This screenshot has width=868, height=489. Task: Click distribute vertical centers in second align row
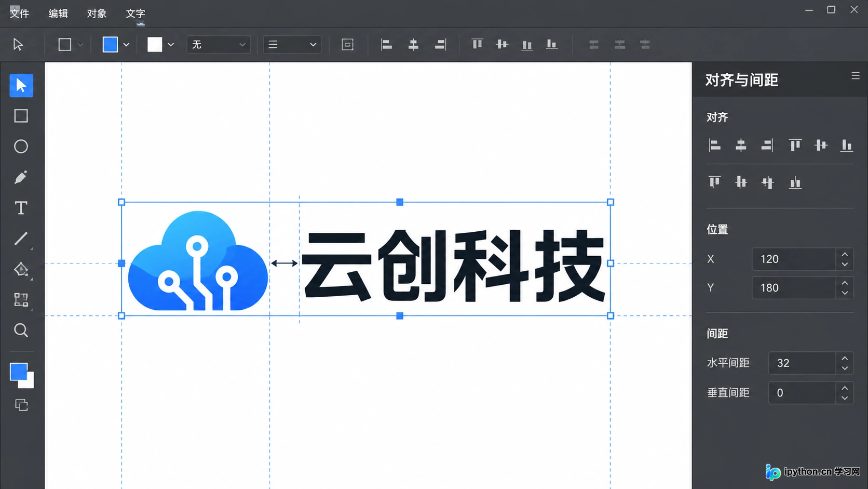pyautogui.click(x=741, y=182)
